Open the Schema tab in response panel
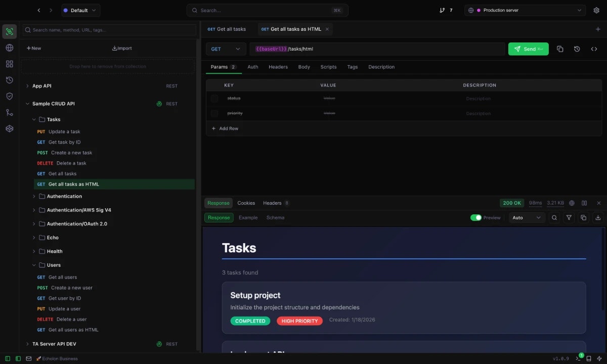 coord(275,217)
